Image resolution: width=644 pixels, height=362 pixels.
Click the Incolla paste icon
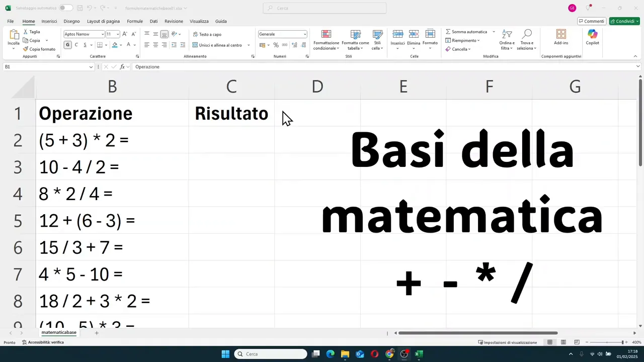pos(14,34)
